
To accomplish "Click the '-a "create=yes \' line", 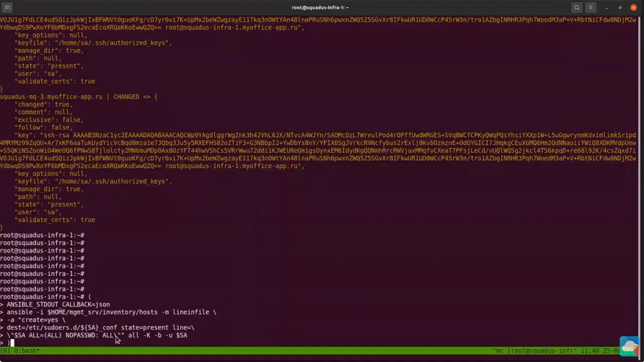I will [x=36, y=320].
